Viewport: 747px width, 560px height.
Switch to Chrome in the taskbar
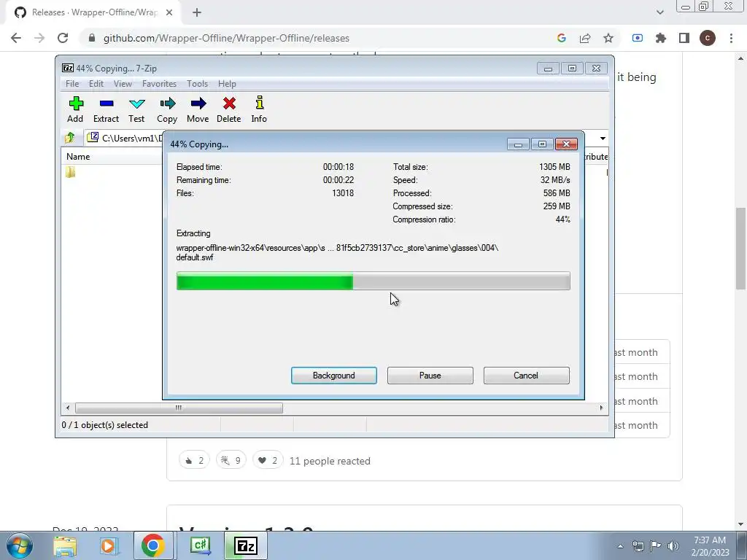point(153,545)
